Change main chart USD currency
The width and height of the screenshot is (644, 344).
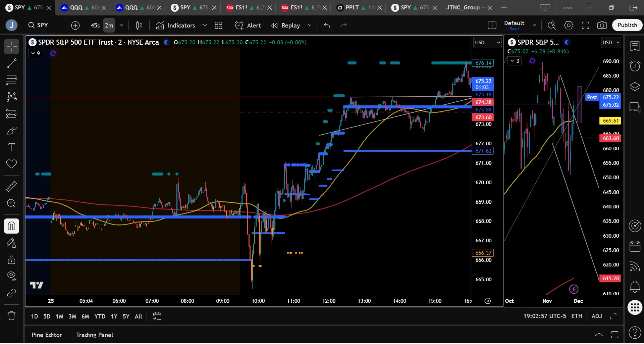(487, 43)
